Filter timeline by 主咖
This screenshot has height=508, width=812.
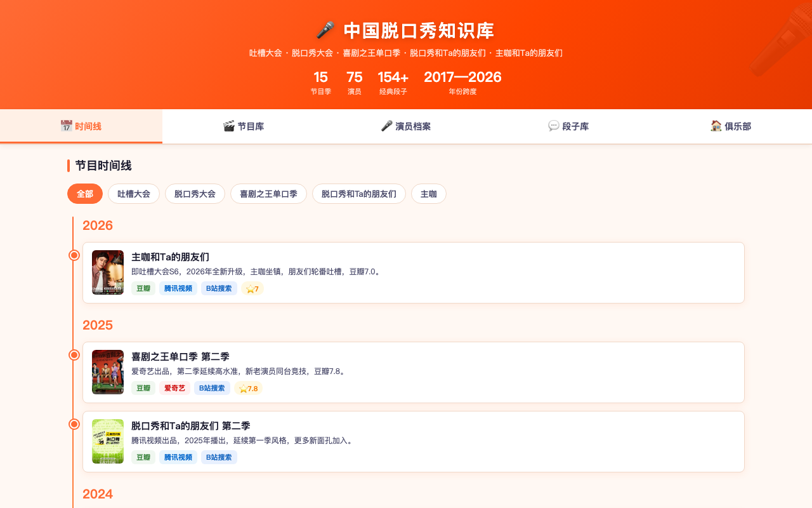coord(429,194)
